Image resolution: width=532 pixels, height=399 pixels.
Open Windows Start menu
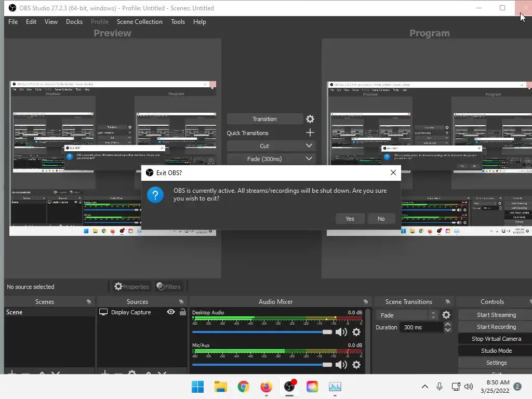click(197, 387)
